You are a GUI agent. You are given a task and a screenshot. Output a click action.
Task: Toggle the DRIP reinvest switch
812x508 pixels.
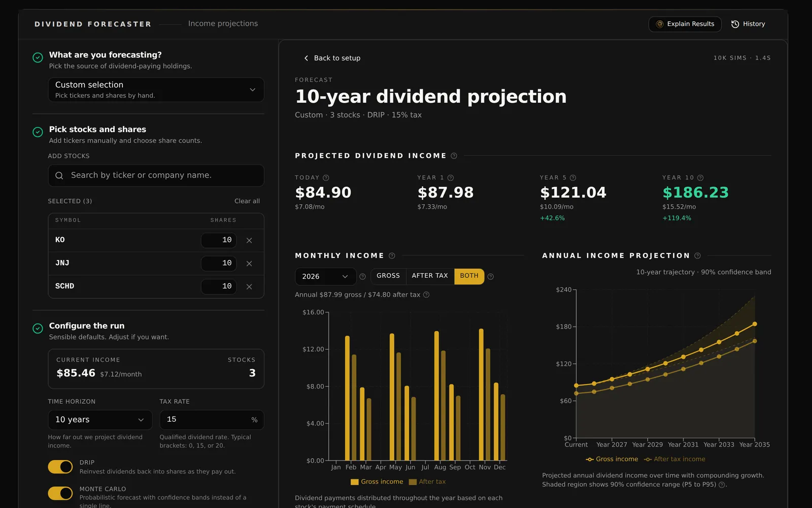[60, 467]
